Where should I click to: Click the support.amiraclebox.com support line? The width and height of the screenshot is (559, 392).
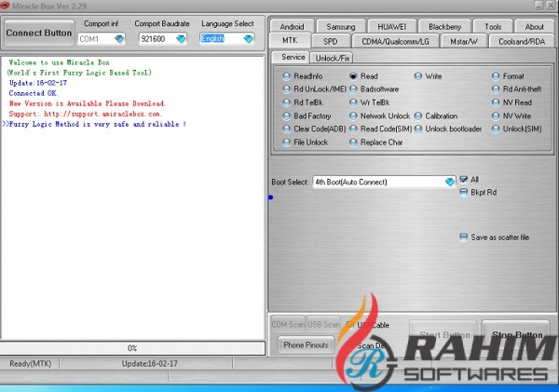click(x=85, y=114)
